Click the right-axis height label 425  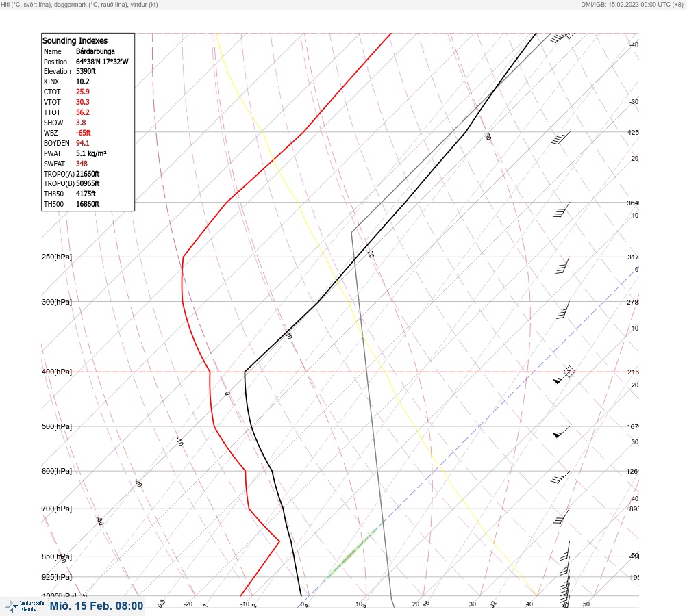pyautogui.click(x=633, y=132)
